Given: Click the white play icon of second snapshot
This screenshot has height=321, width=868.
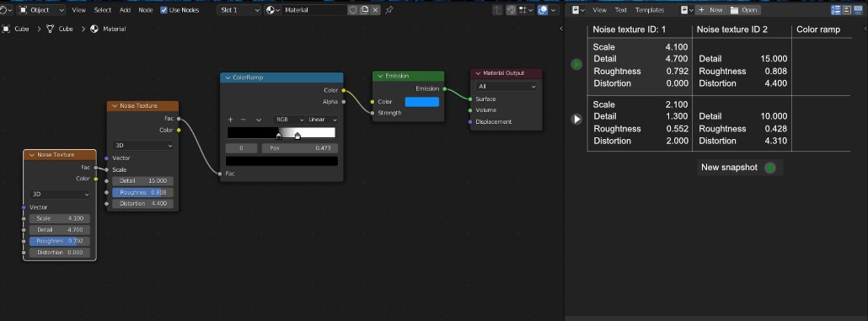Looking at the screenshot, I should coord(576,119).
